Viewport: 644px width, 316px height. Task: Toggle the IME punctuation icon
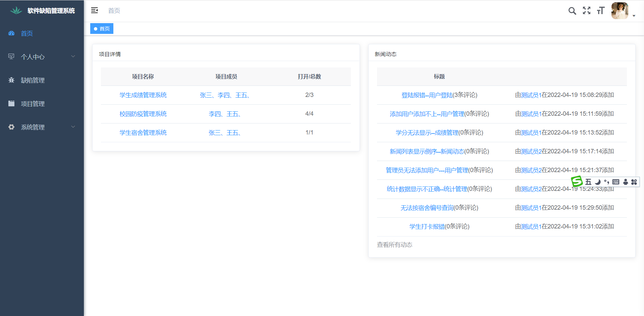point(606,182)
